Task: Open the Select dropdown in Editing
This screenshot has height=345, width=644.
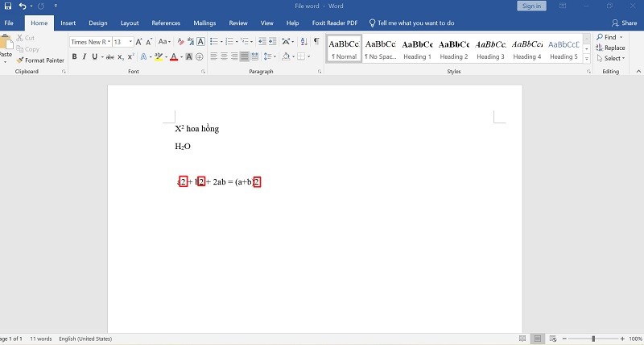Action: [x=611, y=58]
